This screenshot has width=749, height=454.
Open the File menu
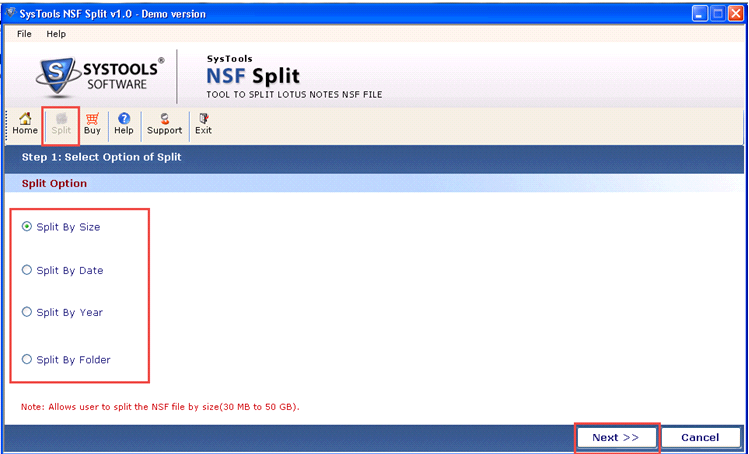24,34
